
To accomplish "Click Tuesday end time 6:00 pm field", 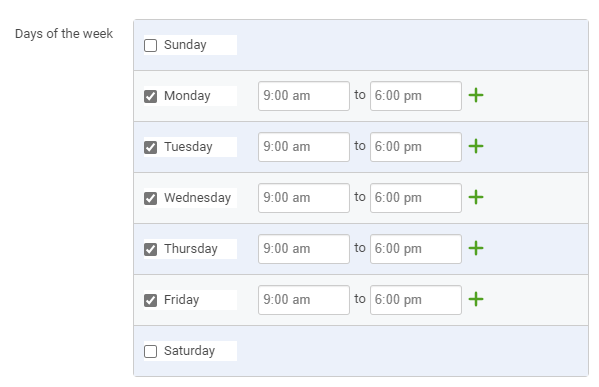I will click(x=416, y=147).
